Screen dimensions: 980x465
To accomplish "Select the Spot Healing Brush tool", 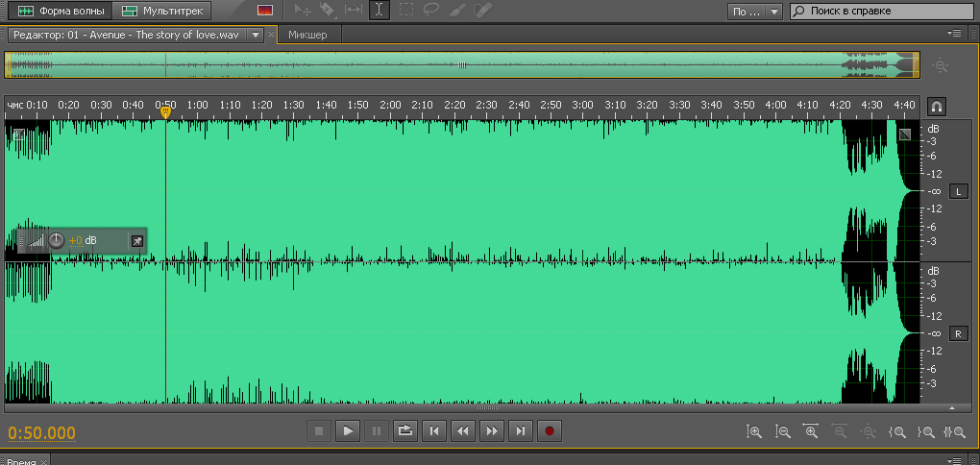I will tap(482, 10).
